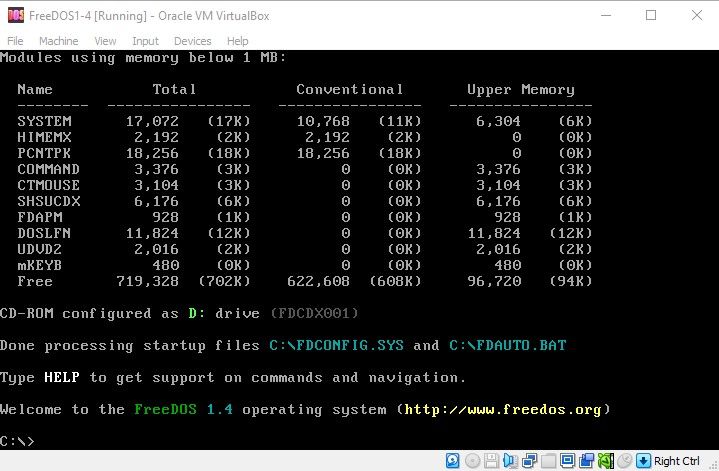719x471 pixels.
Task: Click the Upper Memory column header
Action: pyautogui.click(x=521, y=89)
